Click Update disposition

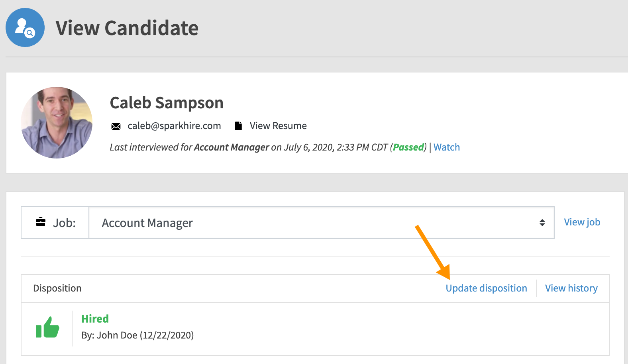(x=486, y=288)
